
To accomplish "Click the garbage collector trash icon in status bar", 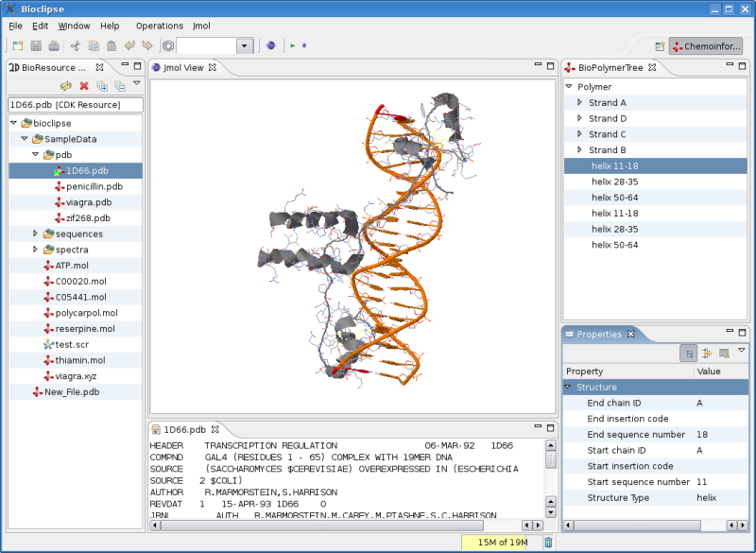I will point(549,543).
